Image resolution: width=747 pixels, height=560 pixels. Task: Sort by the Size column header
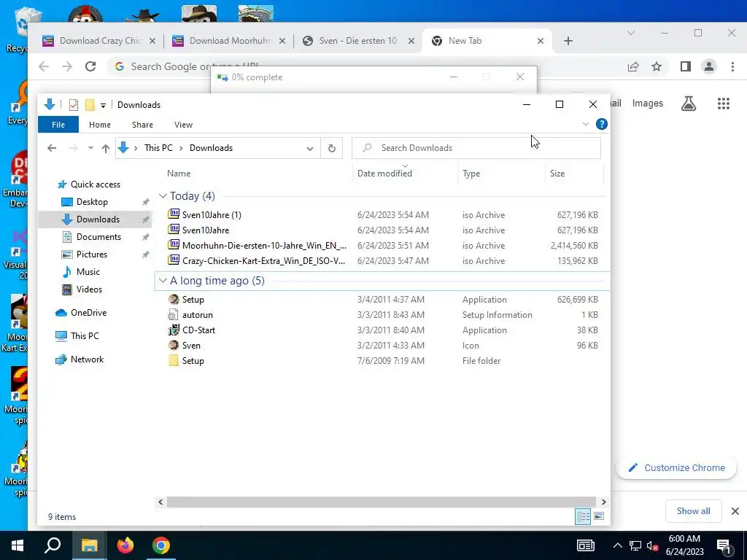[x=557, y=174]
